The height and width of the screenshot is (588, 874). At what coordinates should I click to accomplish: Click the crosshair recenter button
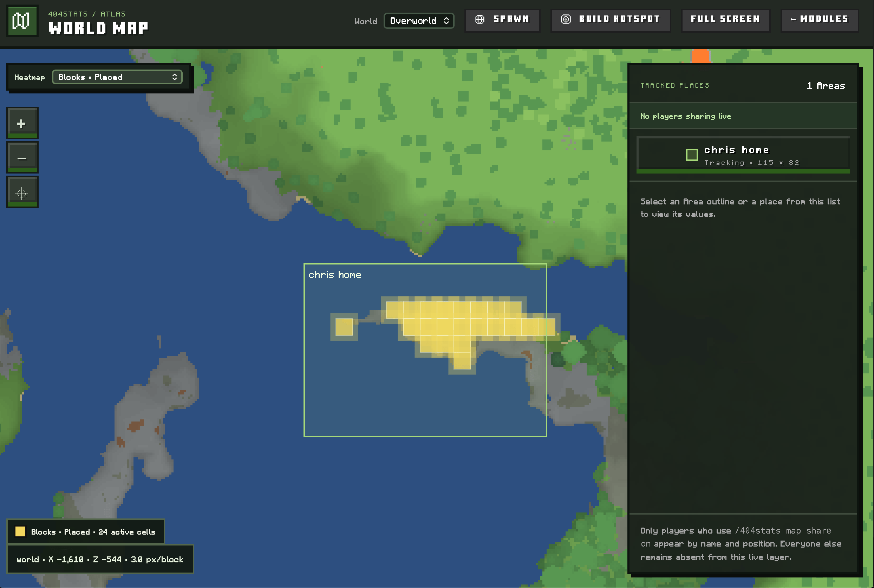click(22, 192)
